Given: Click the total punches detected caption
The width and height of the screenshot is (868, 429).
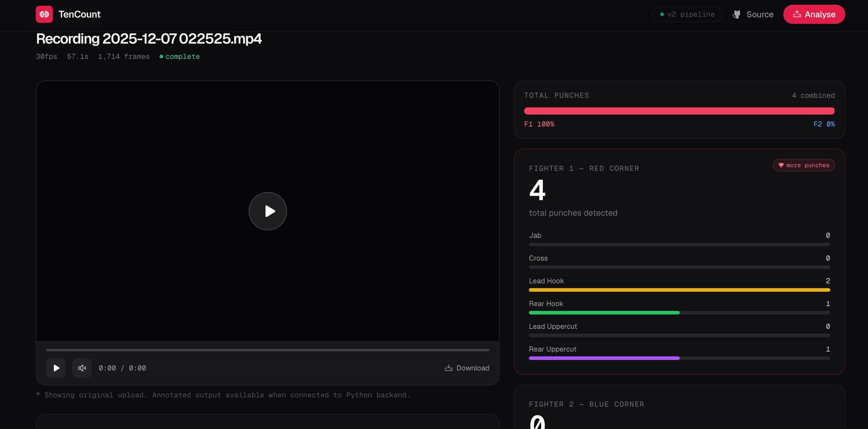Looking at the screenshot, I should click(x=573, y=213).
